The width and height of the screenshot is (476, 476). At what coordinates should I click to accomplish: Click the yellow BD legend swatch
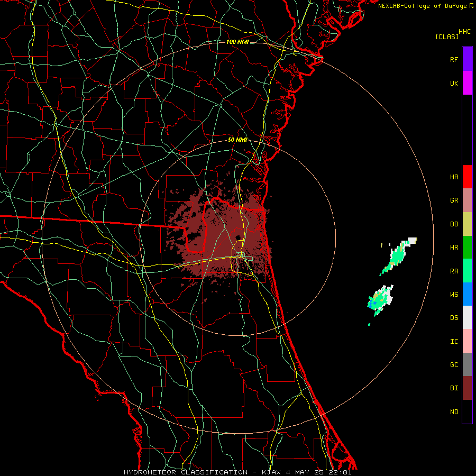click(x=467, y=224)
